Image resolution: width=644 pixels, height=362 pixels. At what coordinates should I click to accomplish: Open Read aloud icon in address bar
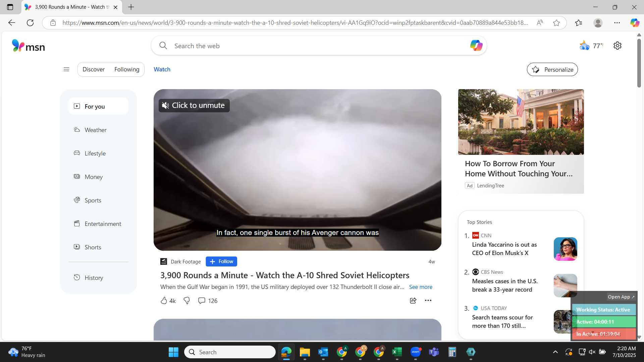click(x=540, y=23)
